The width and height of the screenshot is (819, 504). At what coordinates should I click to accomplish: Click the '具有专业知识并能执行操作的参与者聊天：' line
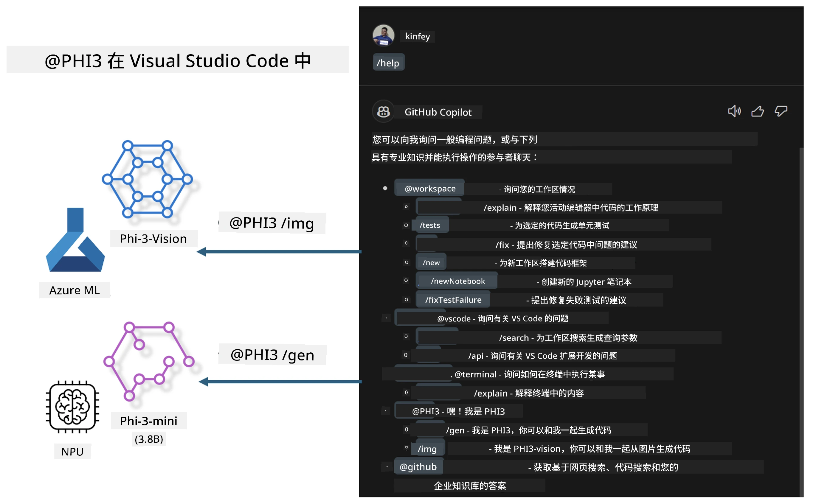click(x=455, y=157)
